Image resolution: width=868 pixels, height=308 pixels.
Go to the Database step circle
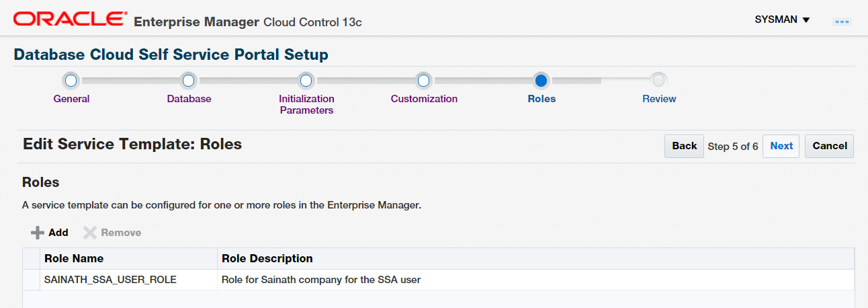pyautogui.click(x=189, y=81)
